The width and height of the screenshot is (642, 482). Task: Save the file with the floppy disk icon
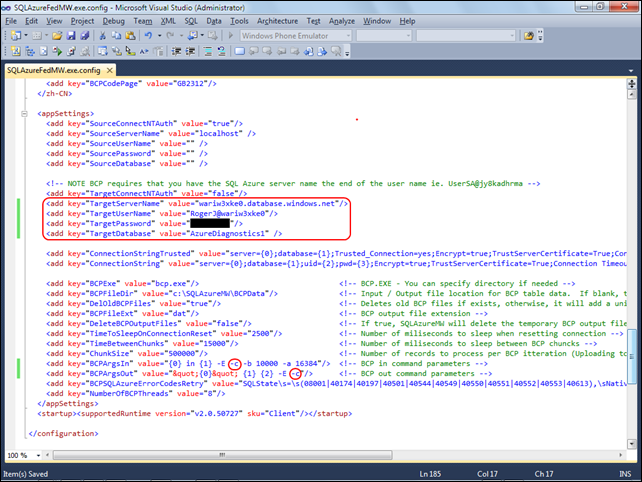71,36
